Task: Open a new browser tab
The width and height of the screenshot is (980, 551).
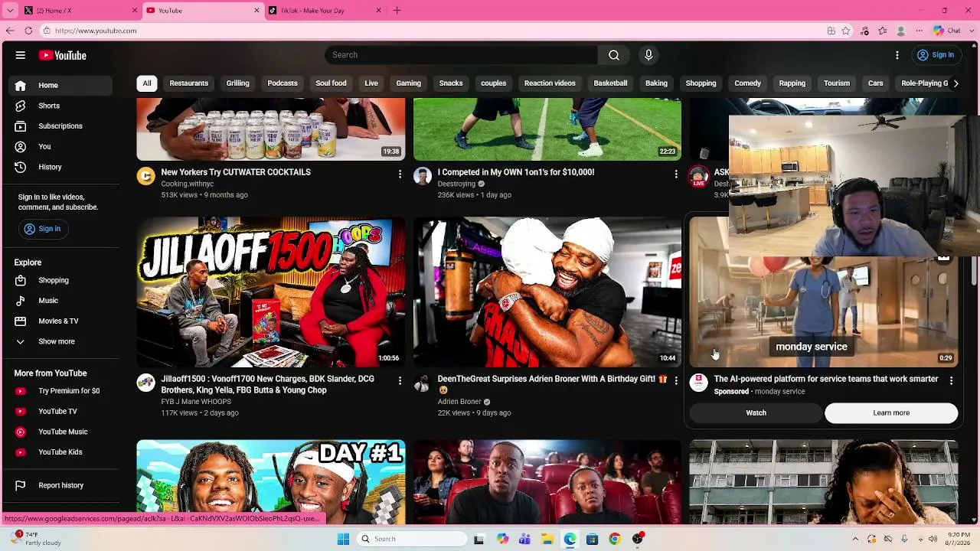Action: (x=397, y=11)
